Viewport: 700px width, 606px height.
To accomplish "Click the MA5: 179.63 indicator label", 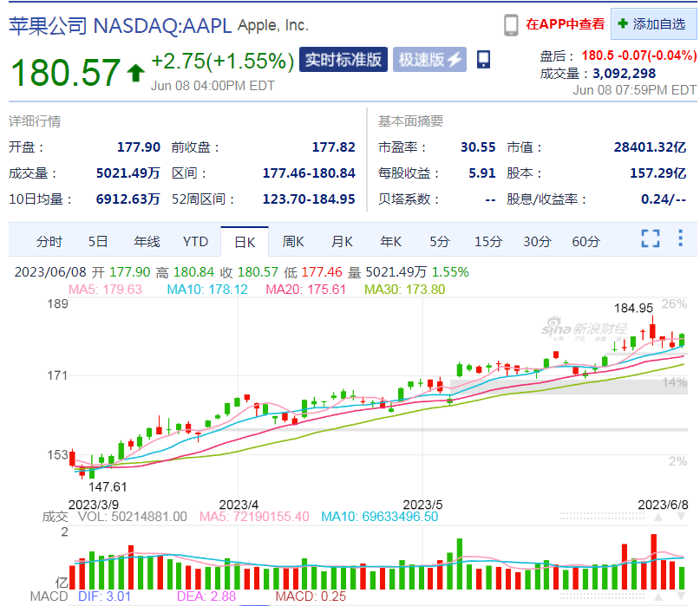I will point(105,290).
